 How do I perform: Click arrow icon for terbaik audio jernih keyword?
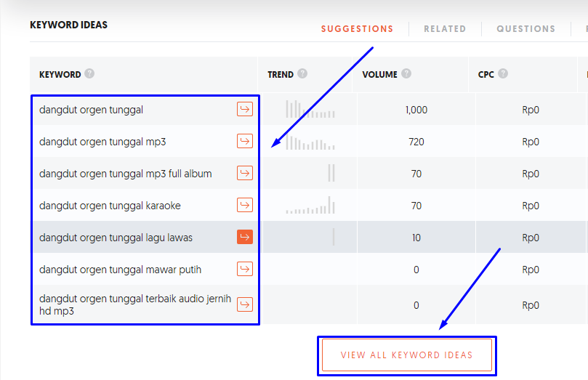click(x=245, y=304)
